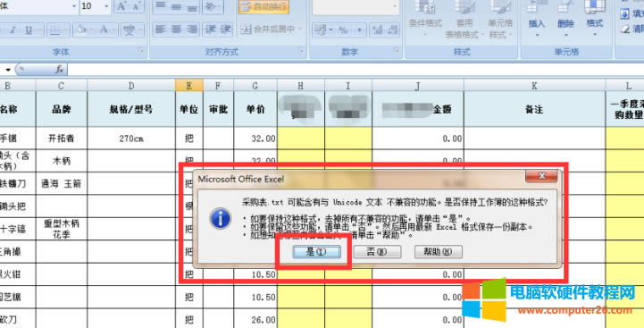Image resolution: width=644 pixels, height=328 pixels.
Task: Click the percent style icon
Action: point(342,29)
